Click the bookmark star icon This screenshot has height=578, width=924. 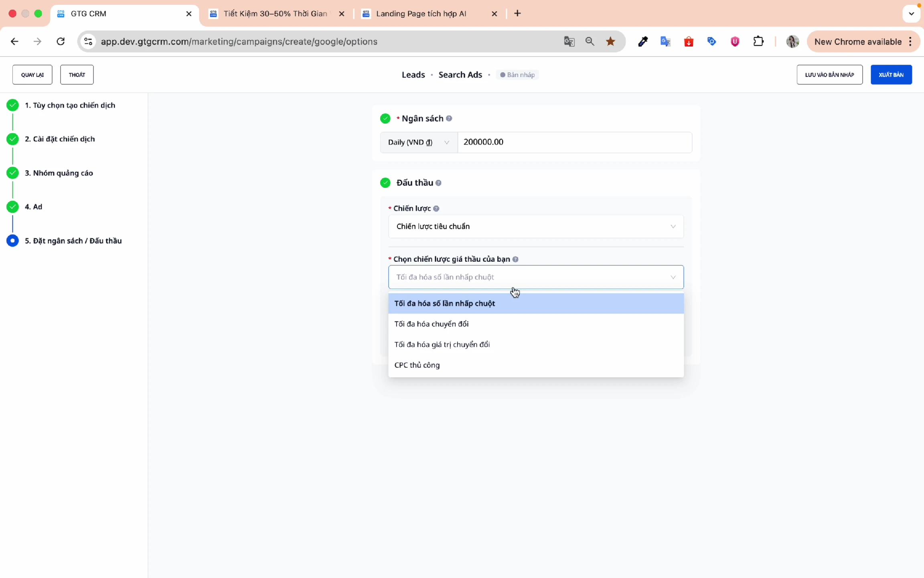pos(610,41)
